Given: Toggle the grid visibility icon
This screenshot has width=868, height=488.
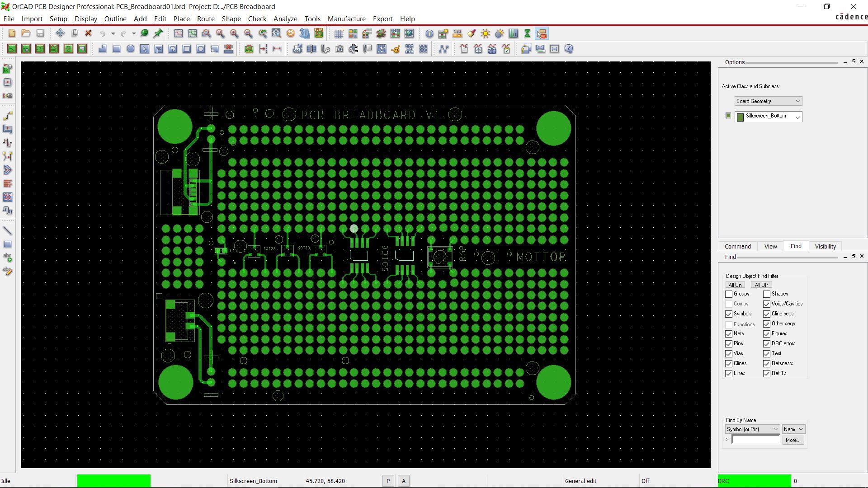Looking at the screenshot, I should (339, 33).
